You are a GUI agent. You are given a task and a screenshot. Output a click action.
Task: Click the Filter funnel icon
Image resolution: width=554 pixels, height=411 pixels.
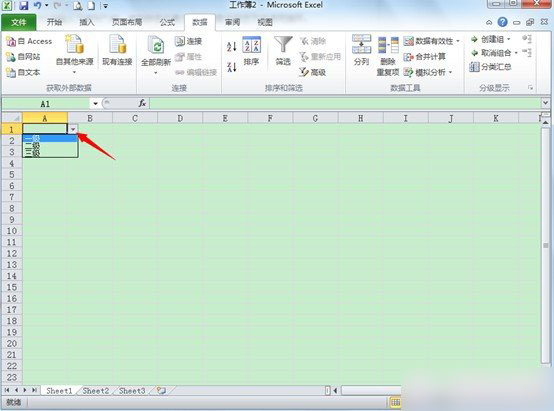(283, 45)
